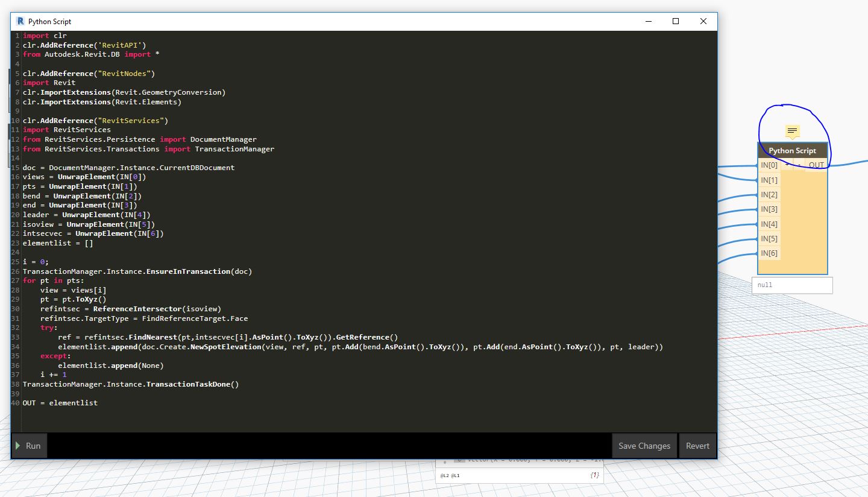
Task: Click the 'Python Script' title in the editor title bar
Action: tap(49, 21)
